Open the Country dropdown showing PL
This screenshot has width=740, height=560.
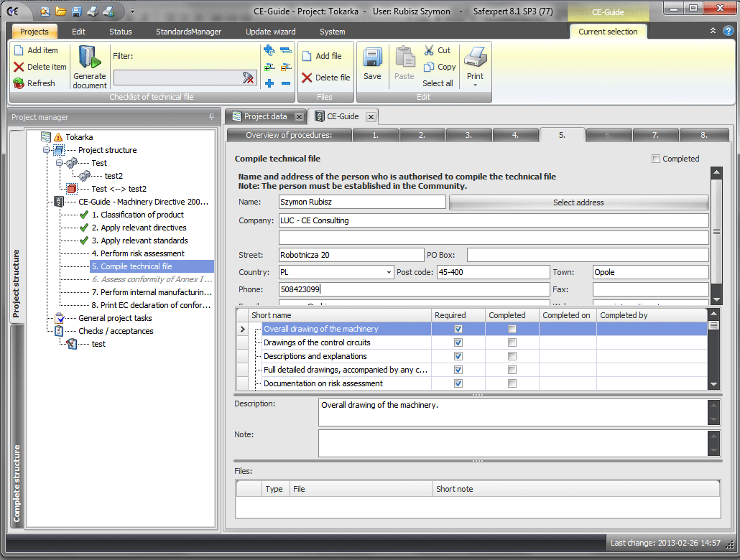click(x=389, y=273)
